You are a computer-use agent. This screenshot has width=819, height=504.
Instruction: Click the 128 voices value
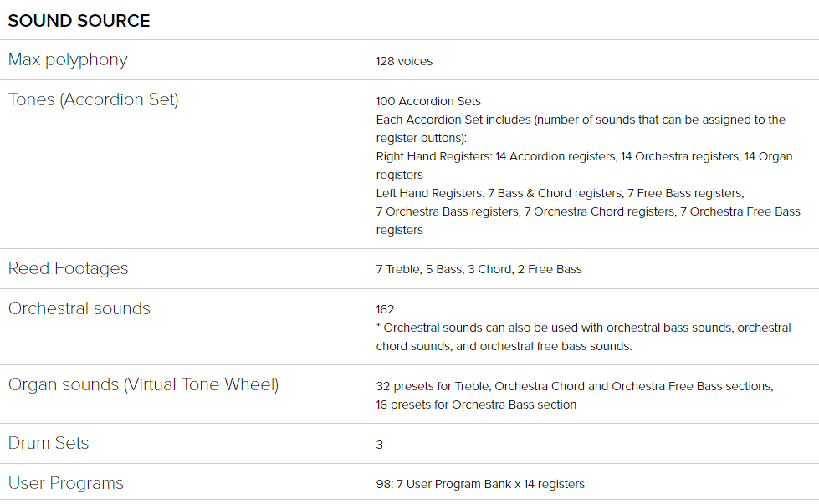click(x=404, y=61)
